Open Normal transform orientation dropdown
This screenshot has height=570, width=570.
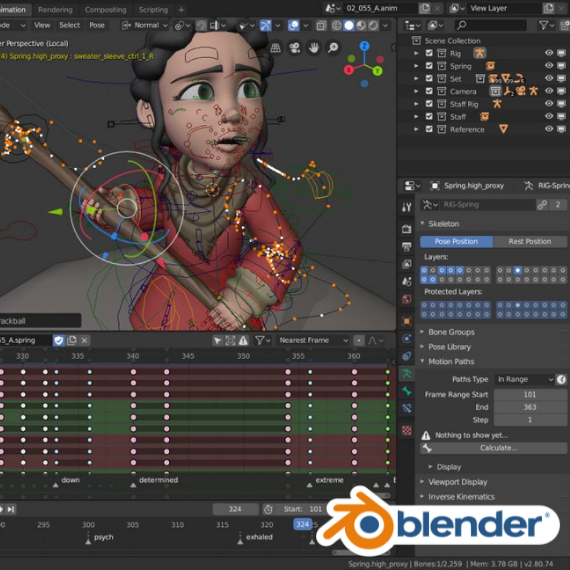pyautogui.click(x=145, y=25)
